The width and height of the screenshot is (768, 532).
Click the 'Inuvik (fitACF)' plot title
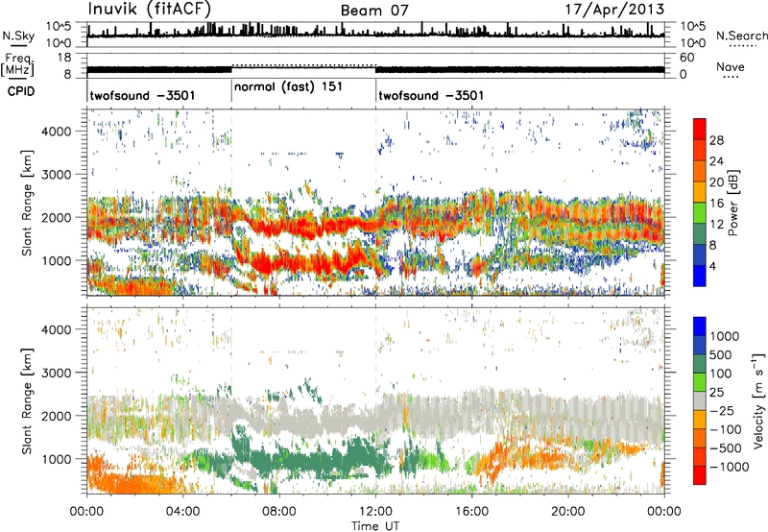(150, 9)
